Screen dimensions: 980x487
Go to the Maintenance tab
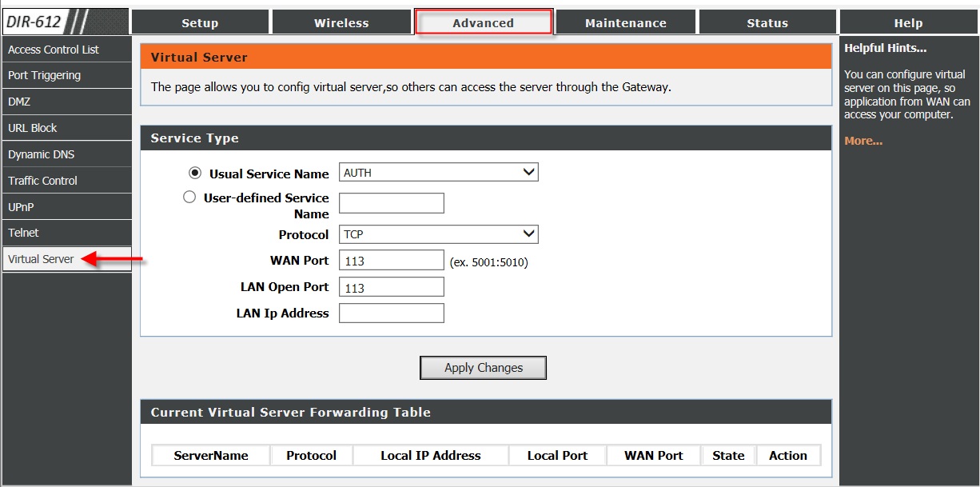625,22
